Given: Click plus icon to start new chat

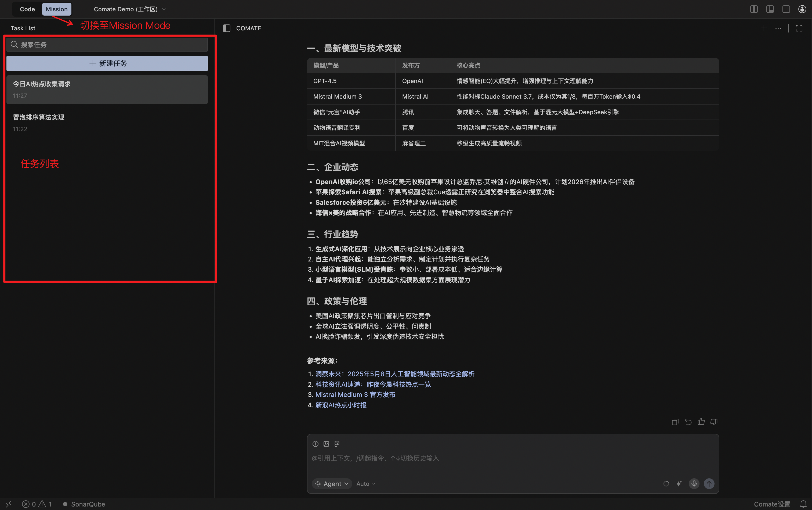Looking at the screenshot, I should [x=764, y=28].
